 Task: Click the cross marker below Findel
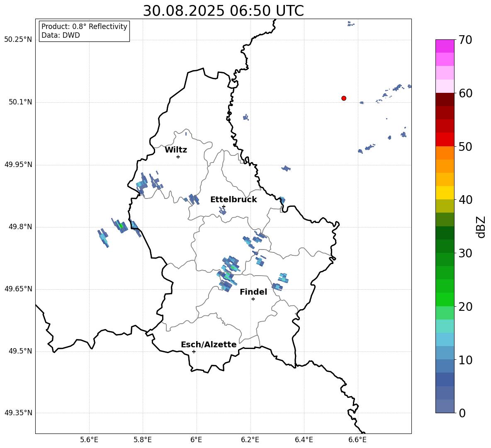[253, 299]
